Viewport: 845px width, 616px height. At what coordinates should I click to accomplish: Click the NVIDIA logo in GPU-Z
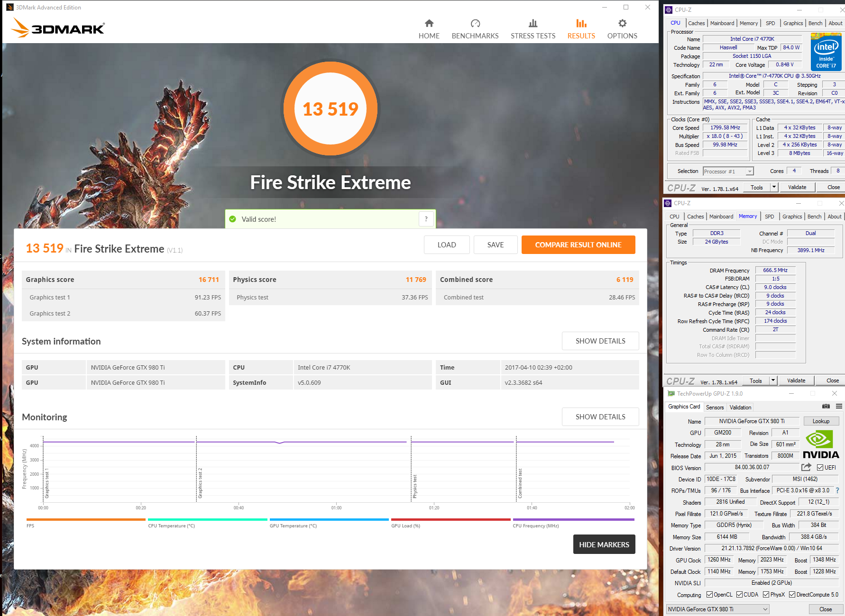pos(821,444)
